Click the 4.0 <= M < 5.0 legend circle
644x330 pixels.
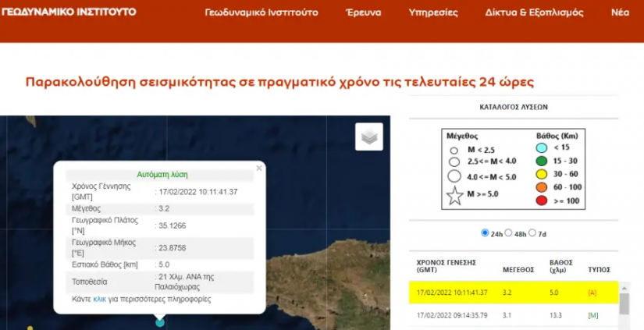(x=453, y=176)
